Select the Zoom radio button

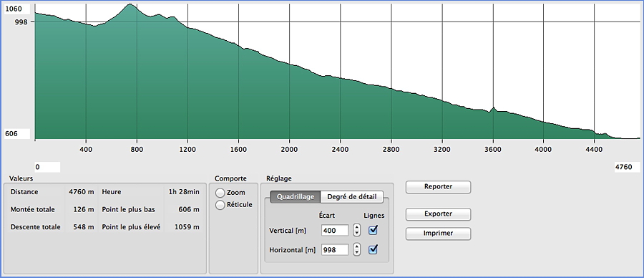220,193
